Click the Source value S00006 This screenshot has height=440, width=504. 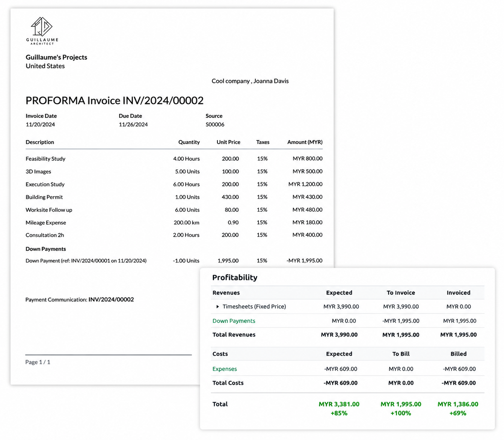tap(215, 125)
